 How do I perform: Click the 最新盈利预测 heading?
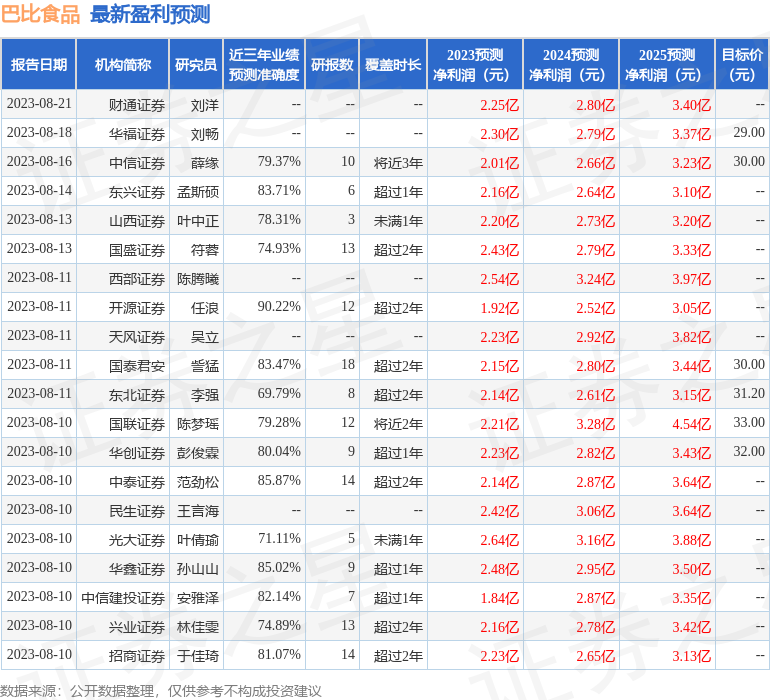tap(150, 14)
